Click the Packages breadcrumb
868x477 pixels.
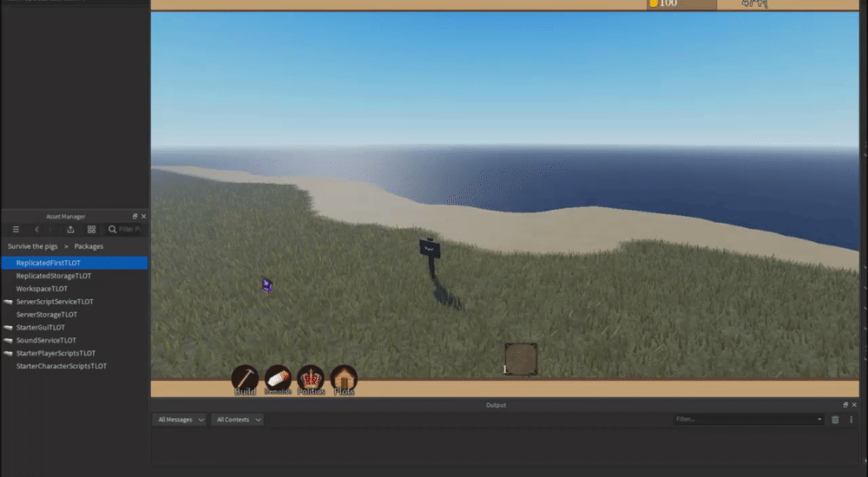pos(89,246)
